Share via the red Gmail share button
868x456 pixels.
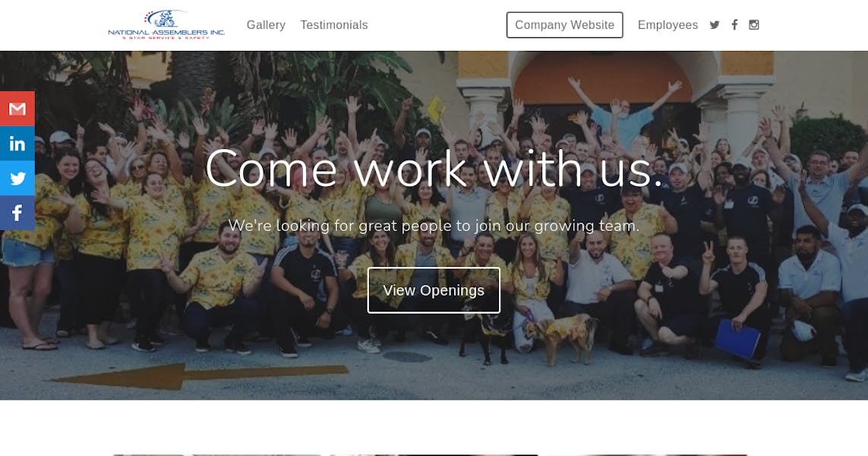pyautogui.click(x=17, y=109)
